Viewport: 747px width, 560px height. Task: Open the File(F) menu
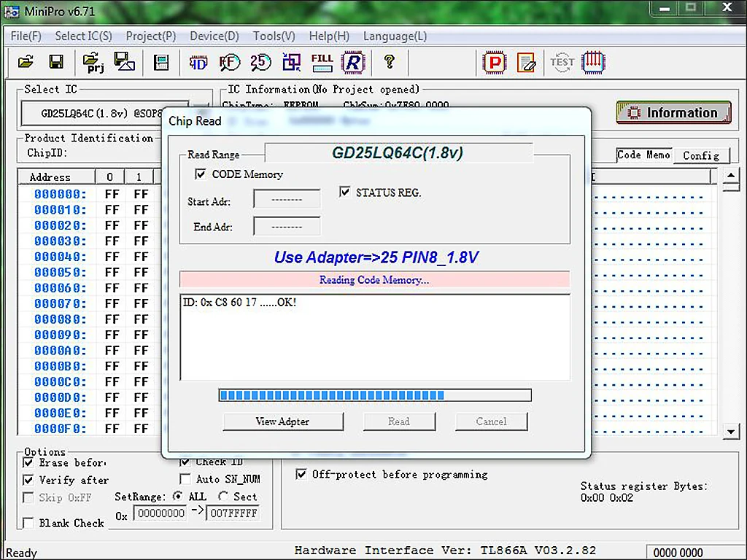26,36
